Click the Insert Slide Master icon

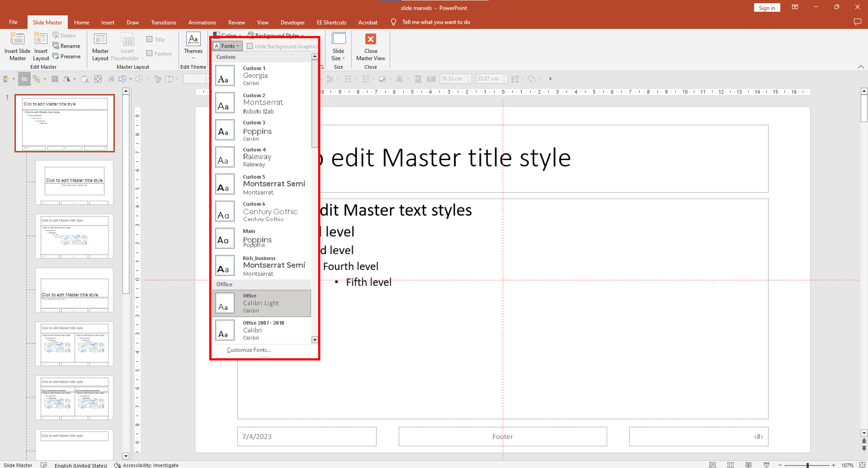17,46
